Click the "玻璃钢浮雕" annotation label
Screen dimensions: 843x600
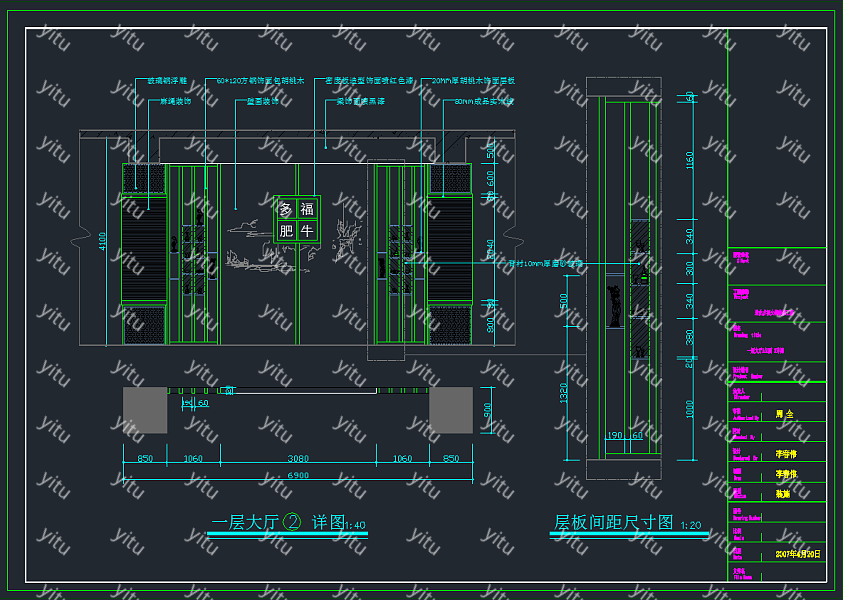(167, 81)
